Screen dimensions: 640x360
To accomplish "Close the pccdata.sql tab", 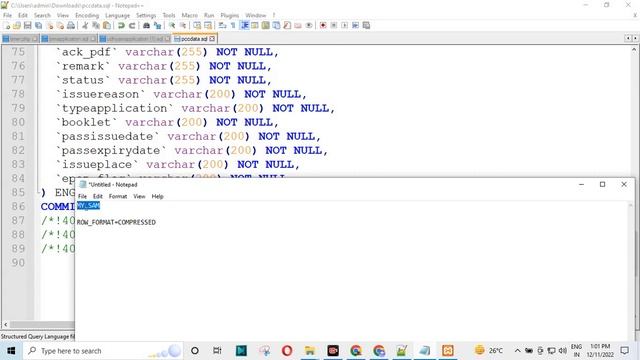I will (212, 39).
